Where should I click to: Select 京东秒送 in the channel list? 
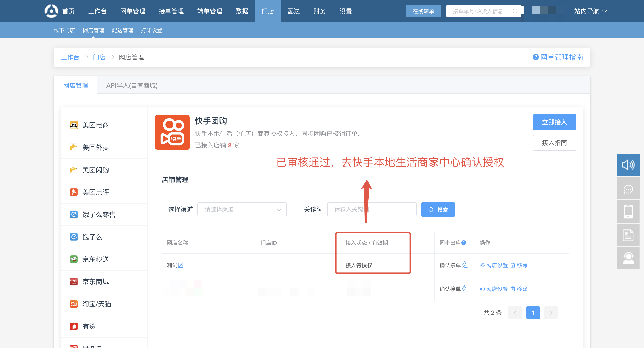point(104,259)
